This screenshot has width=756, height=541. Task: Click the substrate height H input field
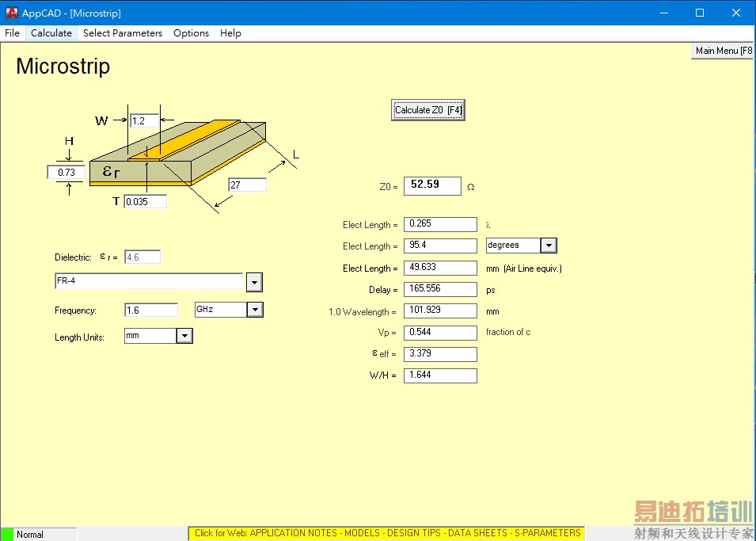(x=66, y=172)
